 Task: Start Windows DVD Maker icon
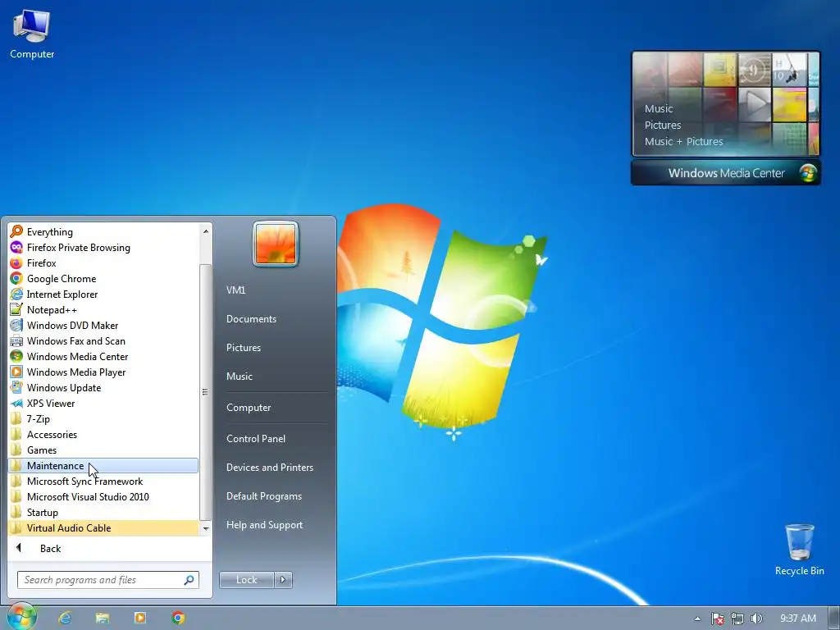pos(16,325)
